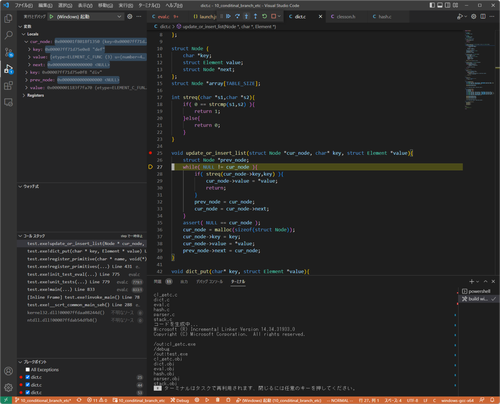Click Step Into in the debug toolbar
Screen dimensions: 500x404
point(246,16)
